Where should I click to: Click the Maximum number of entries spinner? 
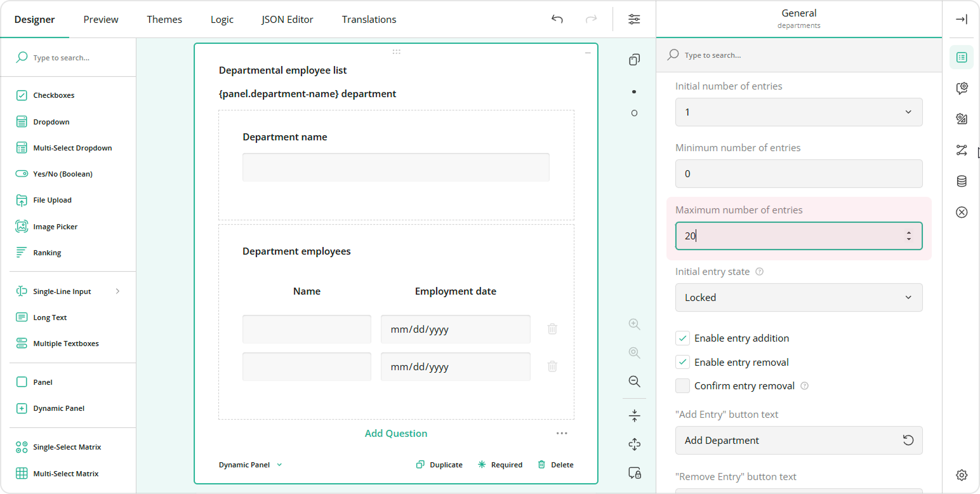[908, 236]
